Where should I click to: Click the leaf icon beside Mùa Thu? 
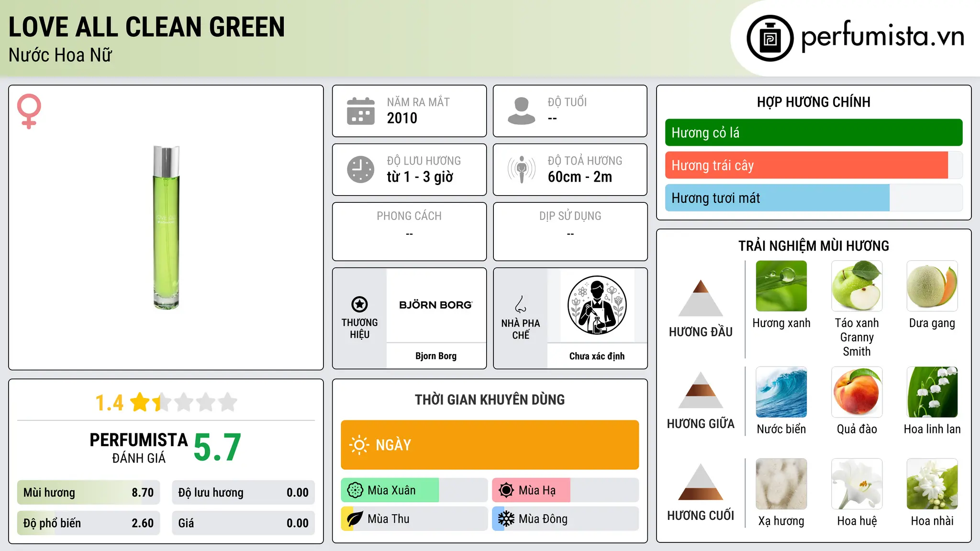[355, 519]
